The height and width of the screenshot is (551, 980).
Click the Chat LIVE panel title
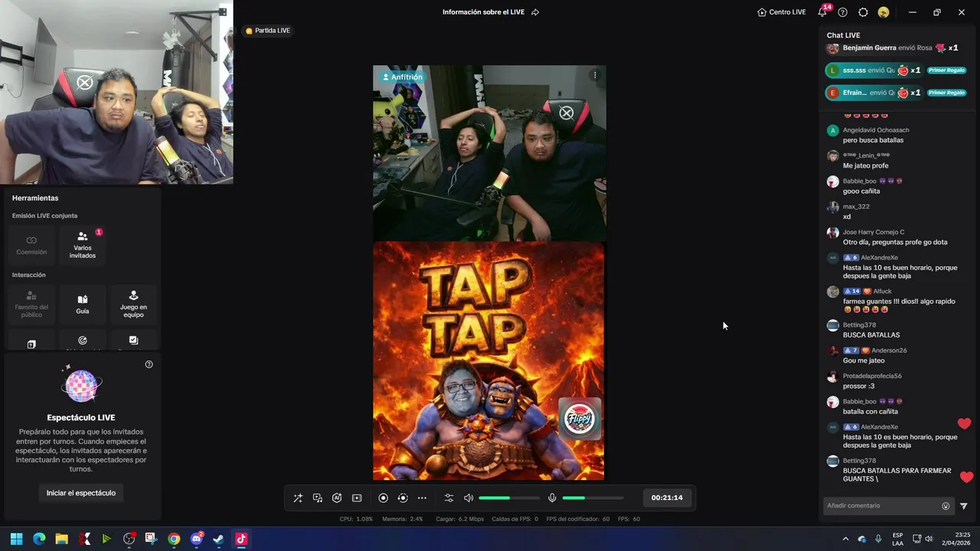pos(843,35)
